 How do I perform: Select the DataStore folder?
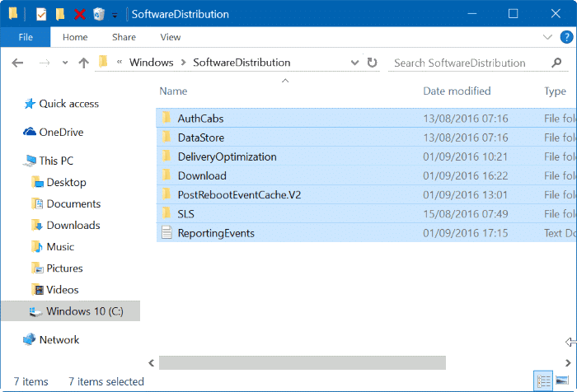[x=366, y=138]
